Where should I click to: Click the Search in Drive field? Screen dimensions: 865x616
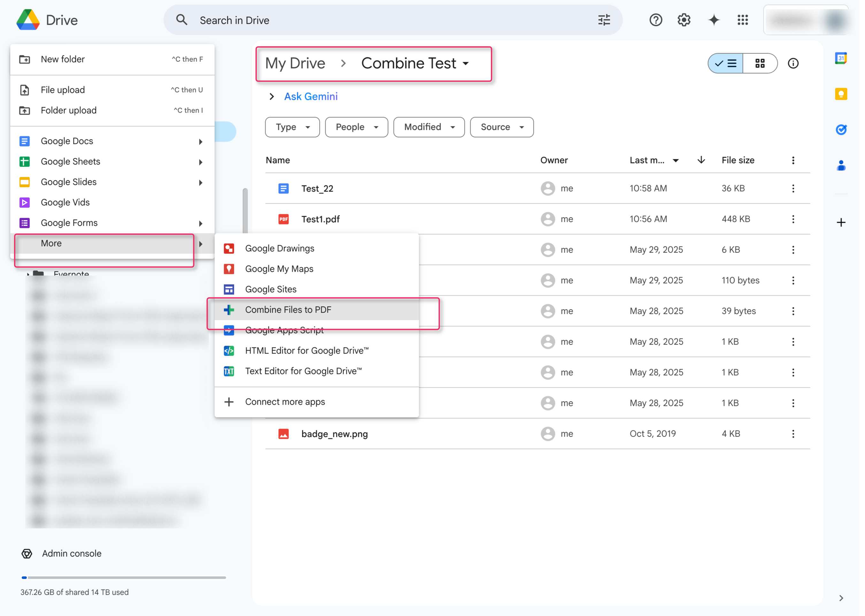point(393,20)
